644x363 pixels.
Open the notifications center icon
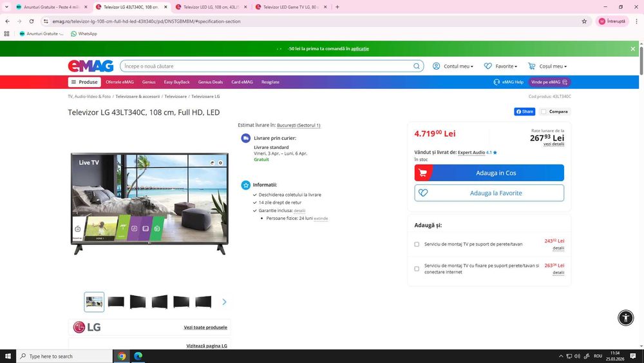633,356
